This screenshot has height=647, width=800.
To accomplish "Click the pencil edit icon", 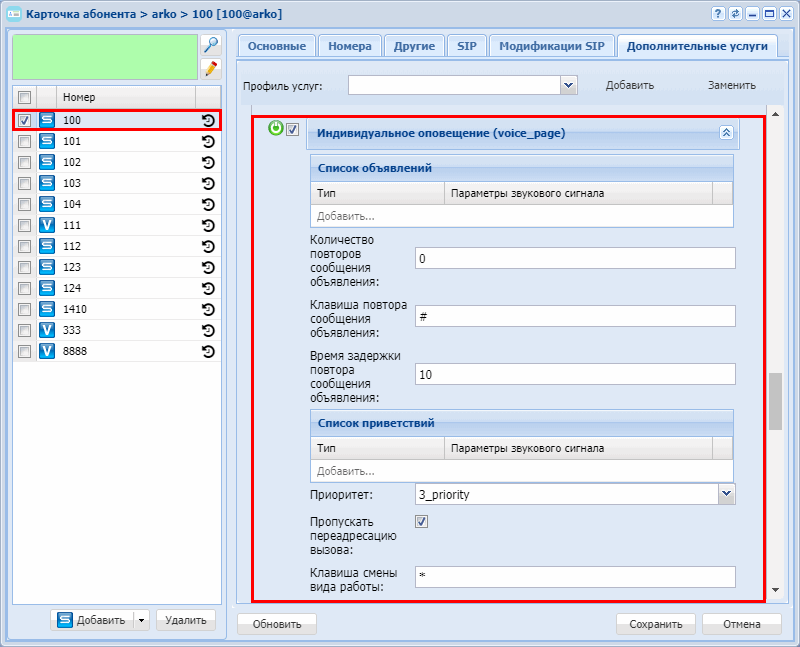I will tap(210, 68).
